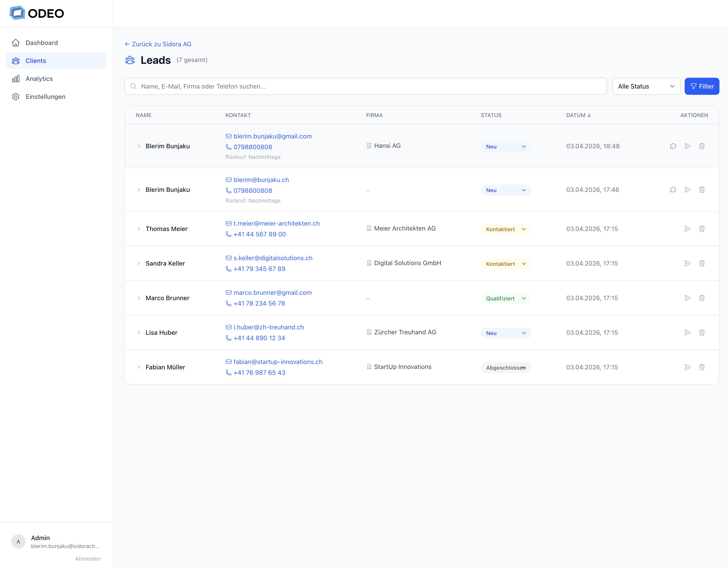This screenshot has width=728, height=568.
Task: Open the Abgeschlossen status dropdown for Fabian Müller
Action: [506, 368]
